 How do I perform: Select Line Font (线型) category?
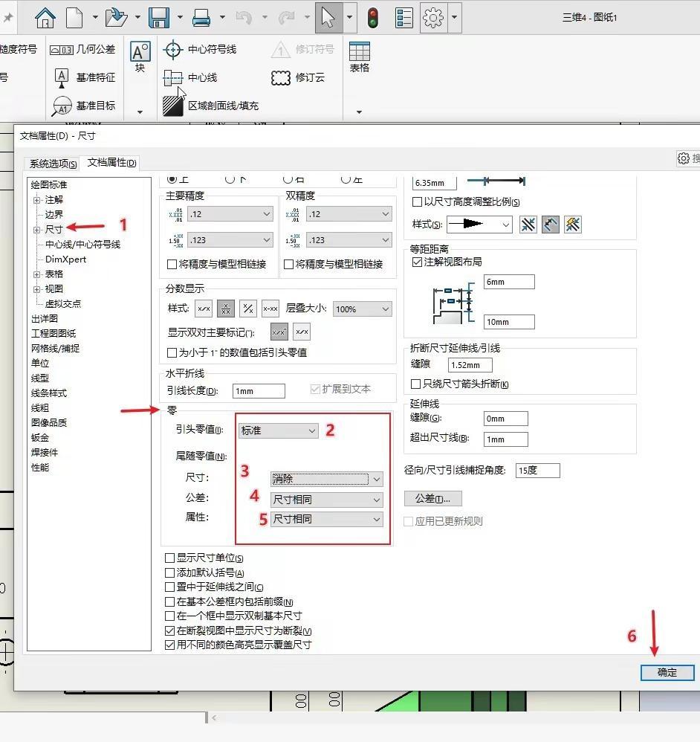click(40, 378)
